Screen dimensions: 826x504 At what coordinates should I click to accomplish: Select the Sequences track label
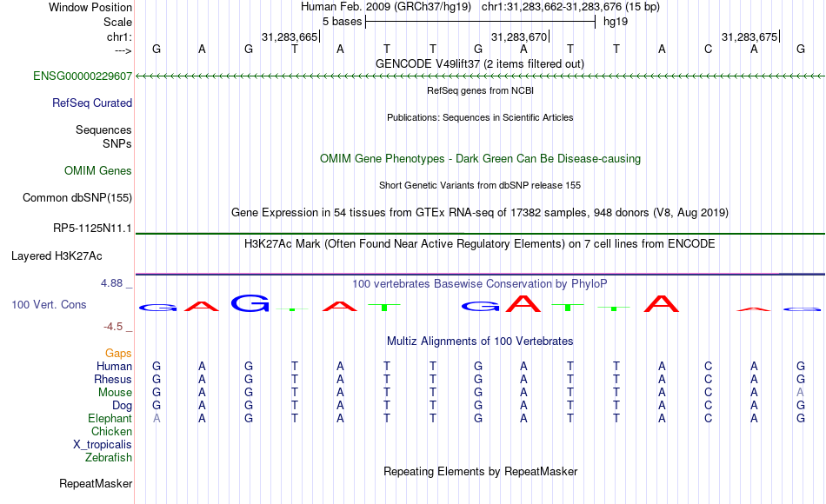(x=103, y=129)
